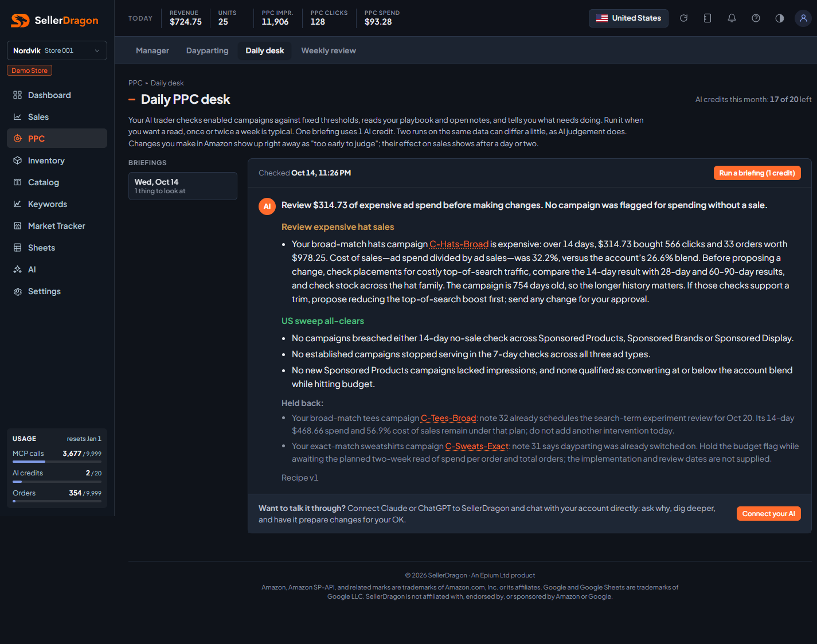
Task: Open the United States marketplace dropdown
Action: tap(628, 18)
